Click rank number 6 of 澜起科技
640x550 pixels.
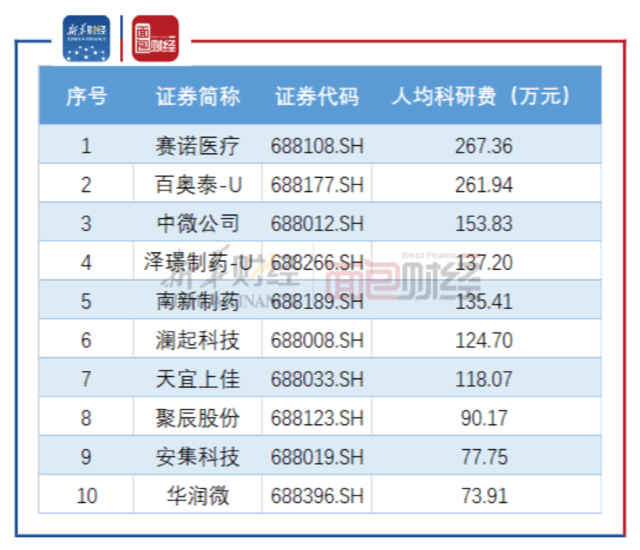[x=86, y=340]
